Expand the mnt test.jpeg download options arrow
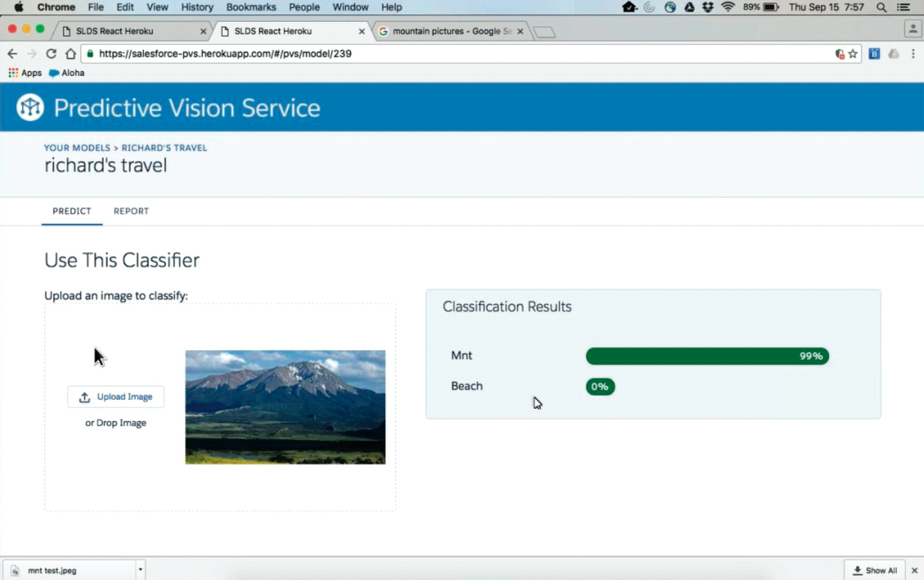Image resolution: width=924 pixels, height=580 pixels. point(140,570)
